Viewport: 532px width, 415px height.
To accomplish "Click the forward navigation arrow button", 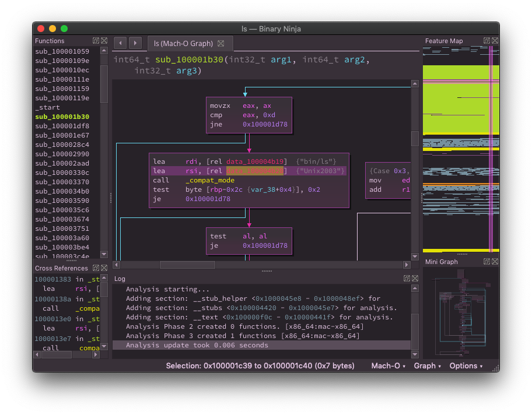I will coord(135,43).
